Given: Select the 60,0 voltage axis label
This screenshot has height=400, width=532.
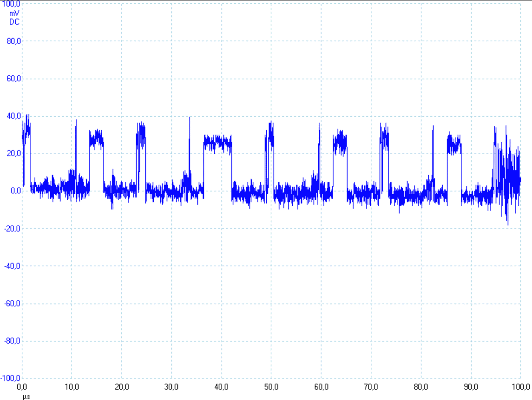Looking at the screenshot, I should click(13, 79).
